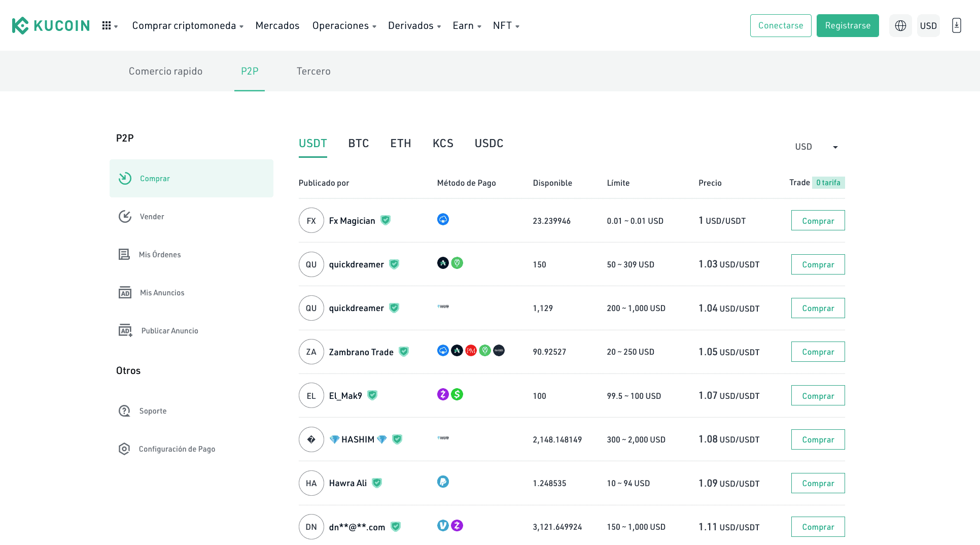The width and height of the screenshot is (980, 545).
Task: Switch to Comercio rapido tab
Action: coord(165,71)
